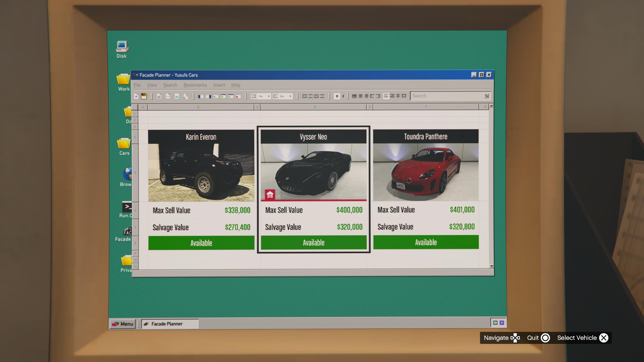
Task: Click Available under Karin Everon
Action: pyautogui.click(x=201, y=243)
